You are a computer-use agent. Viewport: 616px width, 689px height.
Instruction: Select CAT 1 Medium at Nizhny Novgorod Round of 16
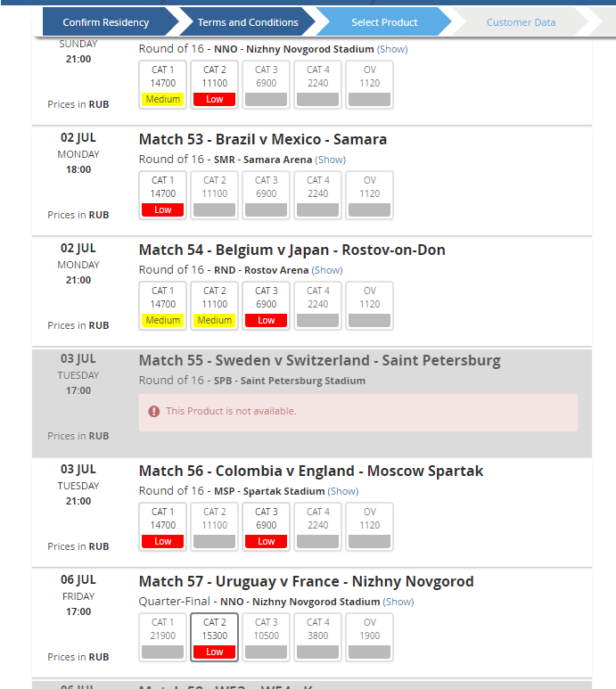[162, 85]
